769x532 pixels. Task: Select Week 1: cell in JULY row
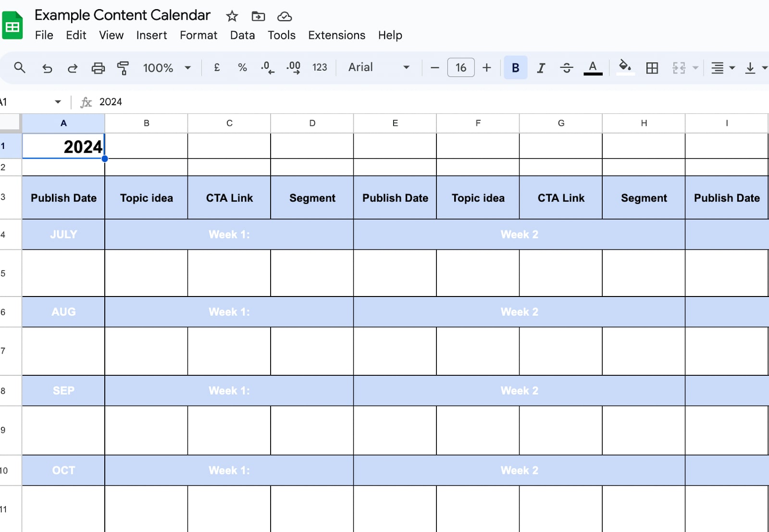point(229,235)
